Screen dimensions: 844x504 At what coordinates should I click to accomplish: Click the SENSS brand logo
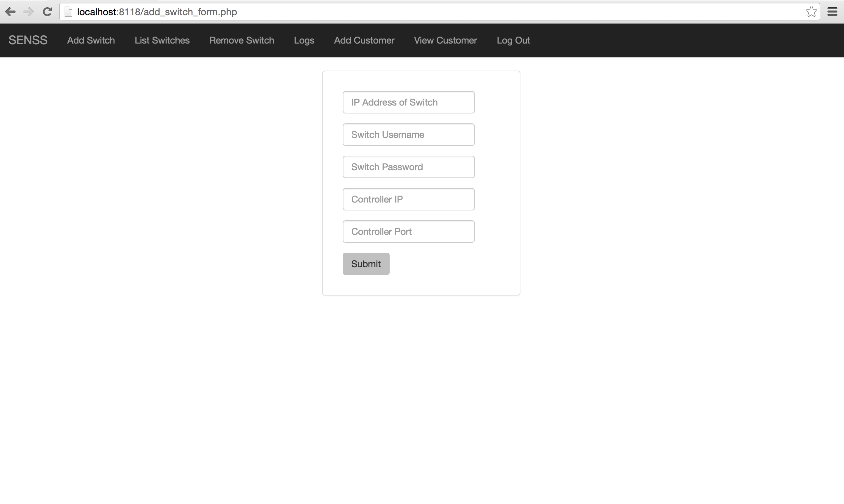(28, 40)
